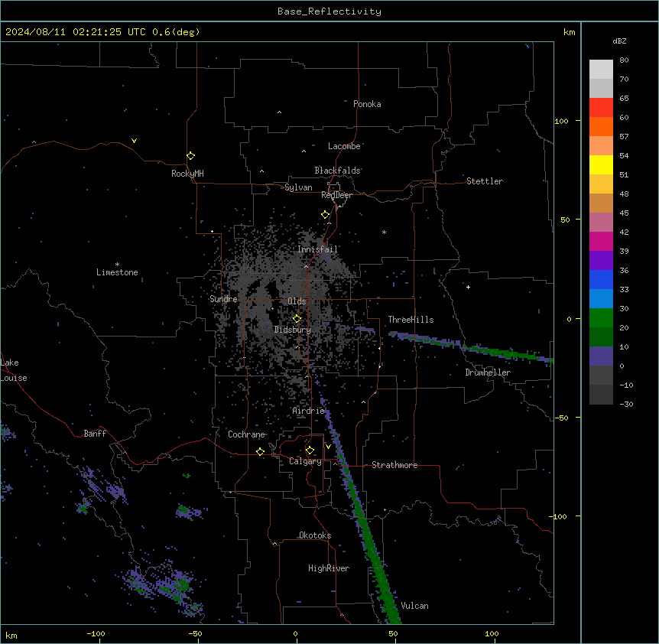Click the km unit label at bottom-left

tap(11, 635)
